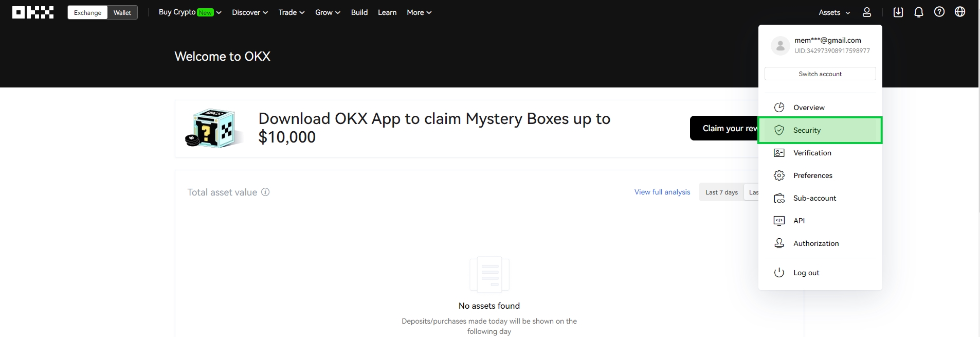Screen dimensions: 980x337
Task: Click the New badge on Buy Crypto
Action: click(x=205, y=12)
